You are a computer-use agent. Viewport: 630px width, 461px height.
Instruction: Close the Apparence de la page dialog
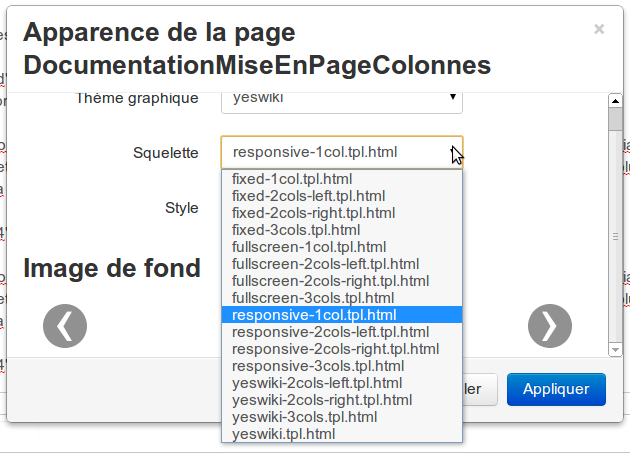[x=599, y=29]
